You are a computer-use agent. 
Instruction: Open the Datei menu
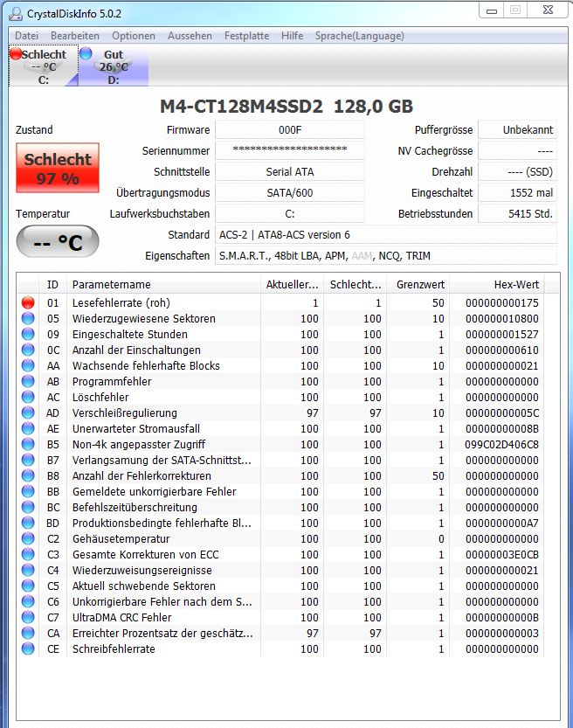(x=26, y=36)
